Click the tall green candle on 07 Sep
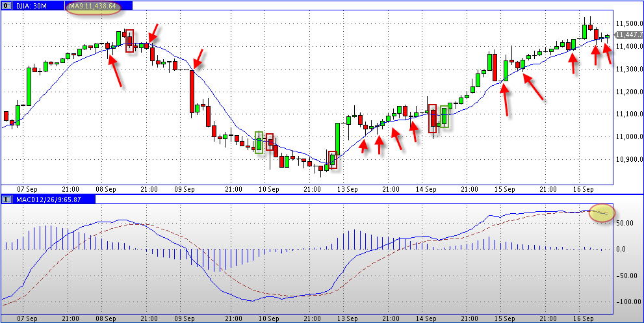The width and height of the screenshot is (644, 323). point(28,84)
